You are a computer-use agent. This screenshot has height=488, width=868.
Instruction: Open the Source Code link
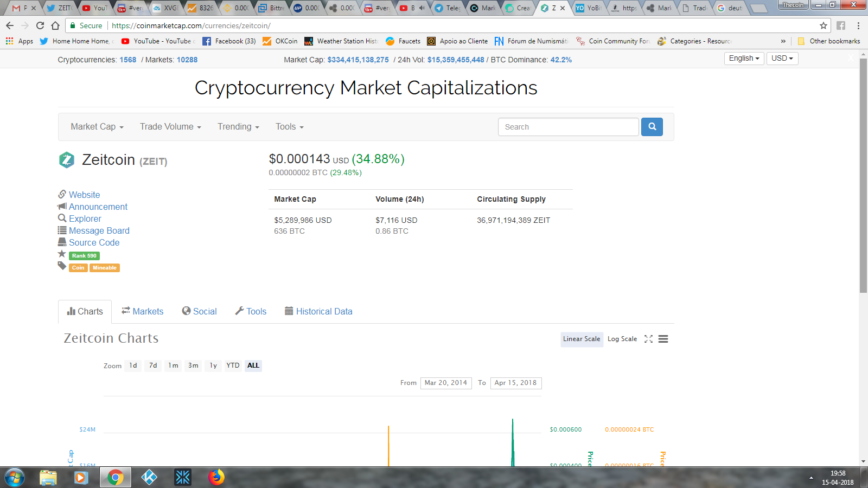pyautogui.click(x=94, y=243)
